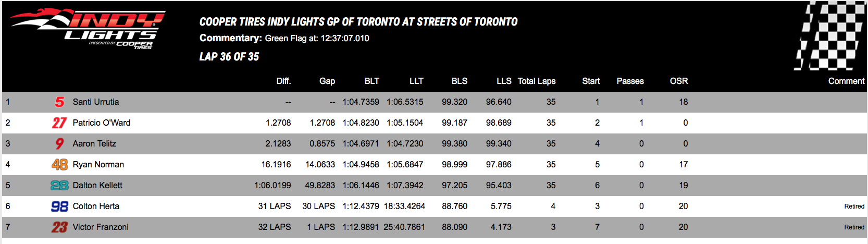
Task: Click car number 27 icon
Action: [x=59, y=123]
